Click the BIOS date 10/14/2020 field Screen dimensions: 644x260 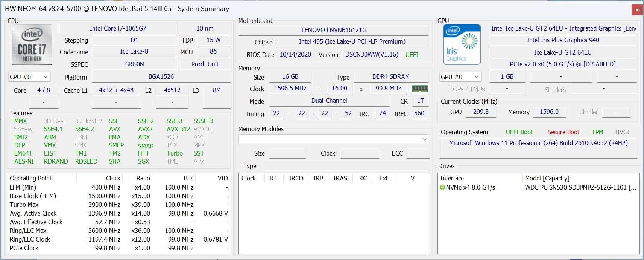(295, 54)
